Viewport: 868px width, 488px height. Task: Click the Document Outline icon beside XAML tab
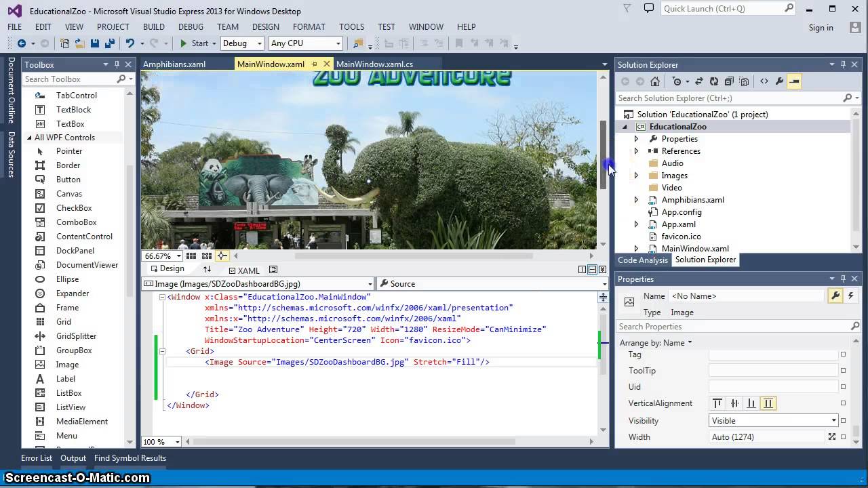pos(273,270)
